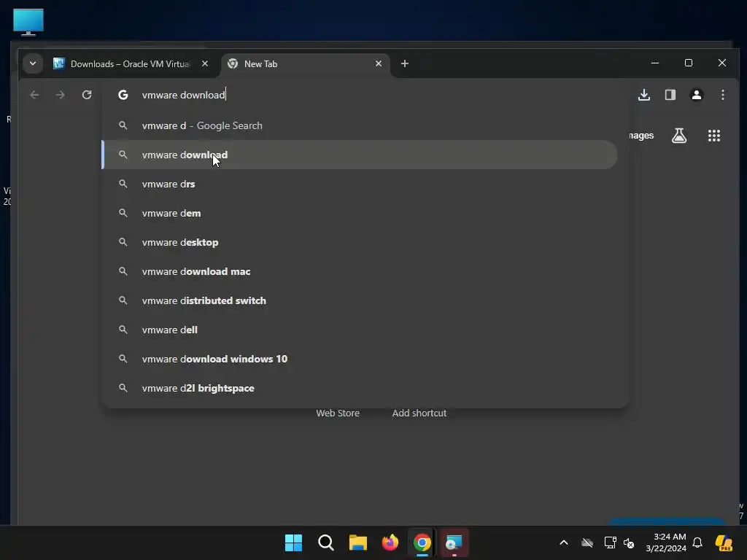Pick the 'vmware dell' suggestion
Image resolution: width=747 pixels, height=560 pixels.
[360, 330]
